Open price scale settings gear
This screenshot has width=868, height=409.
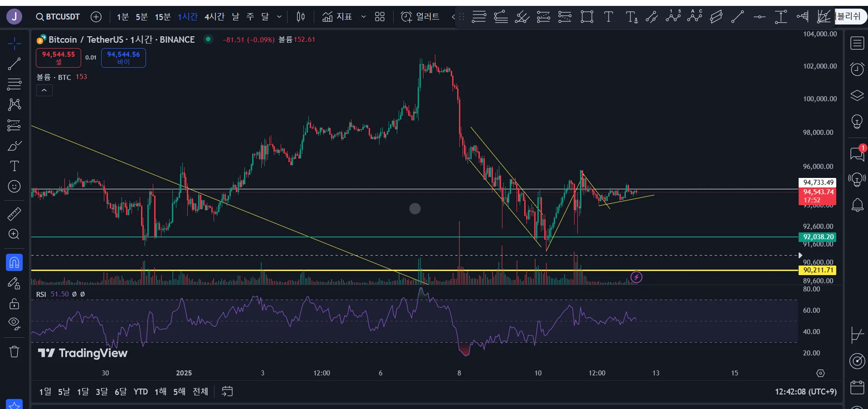click(x=820, y=373)
